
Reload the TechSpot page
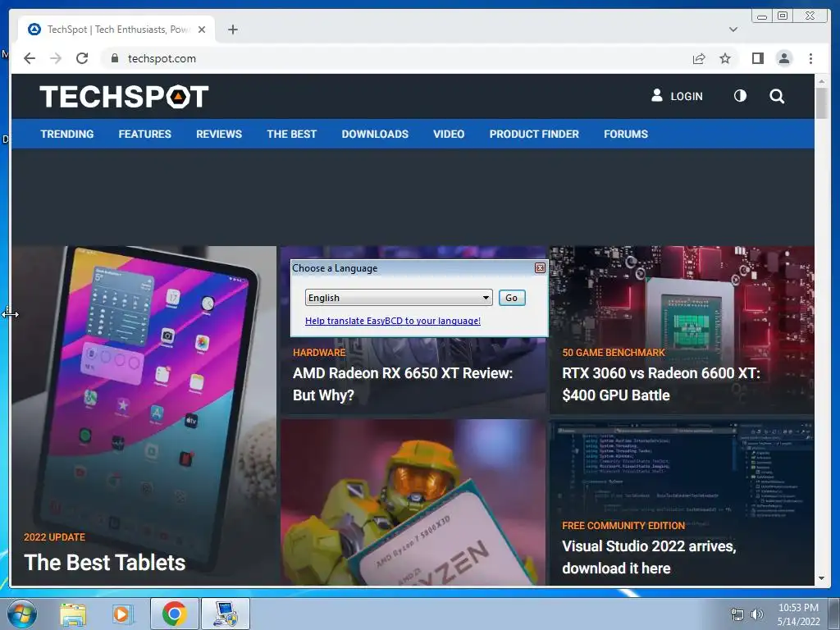click(x=82, y=58)
